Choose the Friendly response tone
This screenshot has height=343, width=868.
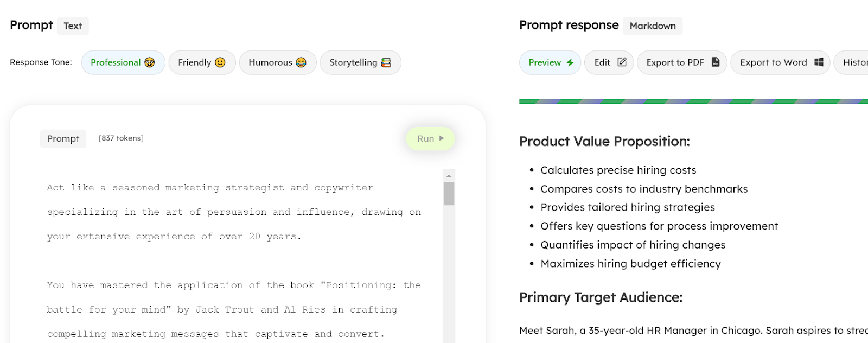202,62
